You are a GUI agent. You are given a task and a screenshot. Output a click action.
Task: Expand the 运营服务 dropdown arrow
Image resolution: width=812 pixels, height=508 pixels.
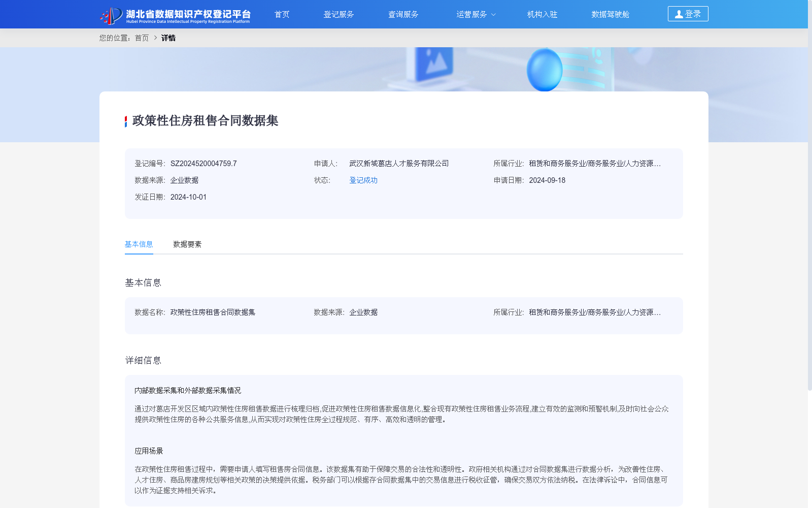[x=493, y=15]
